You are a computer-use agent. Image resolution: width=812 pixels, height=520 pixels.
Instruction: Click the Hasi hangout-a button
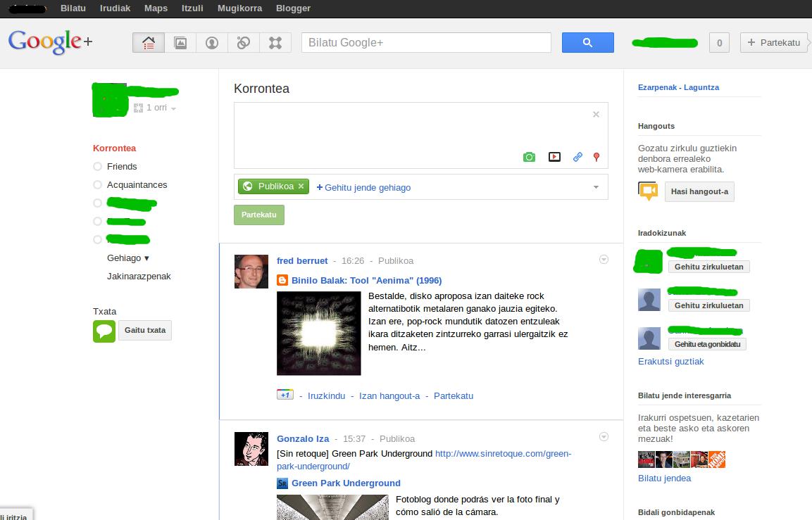[x=699, y=191]
